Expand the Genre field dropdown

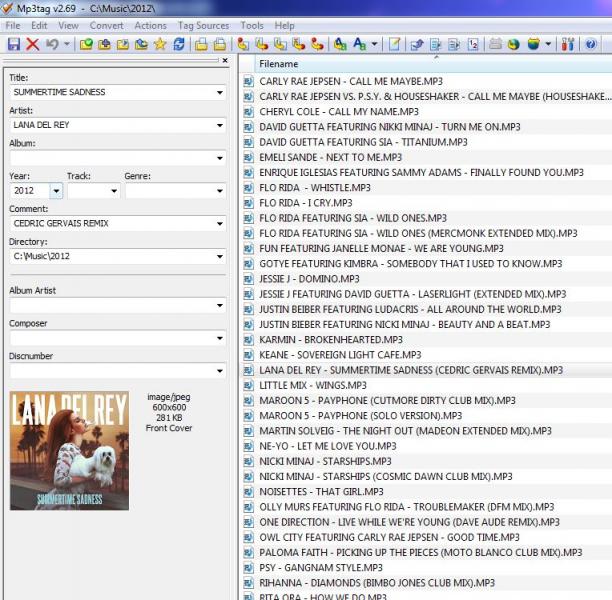220,191
